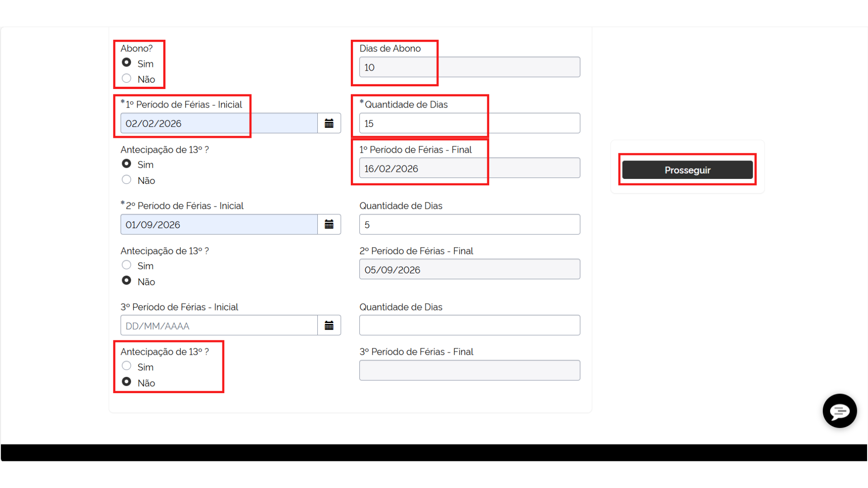868x488 pixels.
Task: Open calendar for 2º Período de Férias
Action: [x=329, y=225]
